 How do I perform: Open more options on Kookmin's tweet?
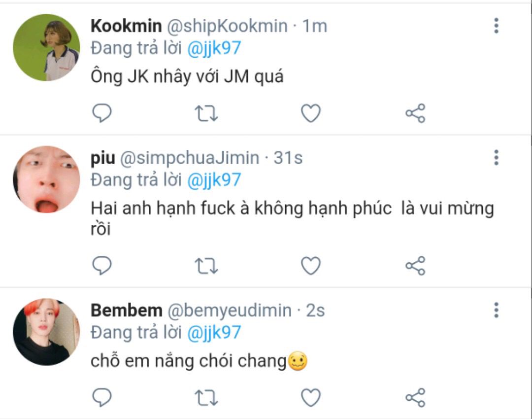coord(496,26)
